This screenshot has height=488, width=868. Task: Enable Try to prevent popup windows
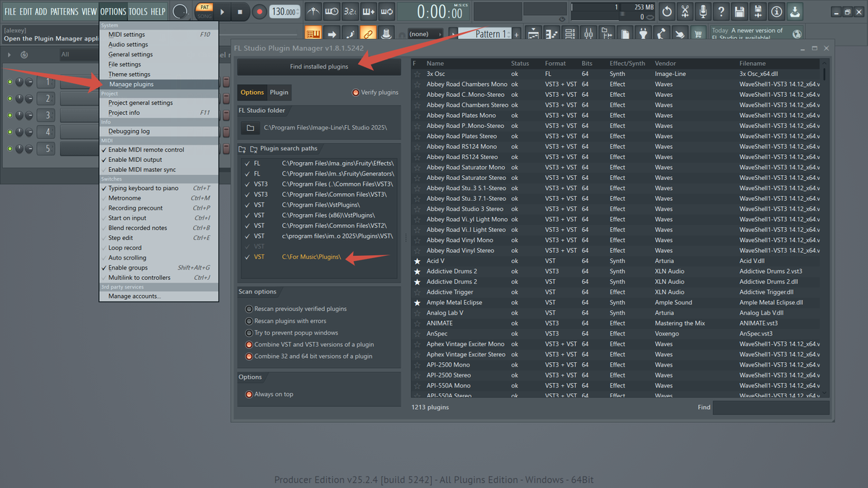[x=249, y=333]
